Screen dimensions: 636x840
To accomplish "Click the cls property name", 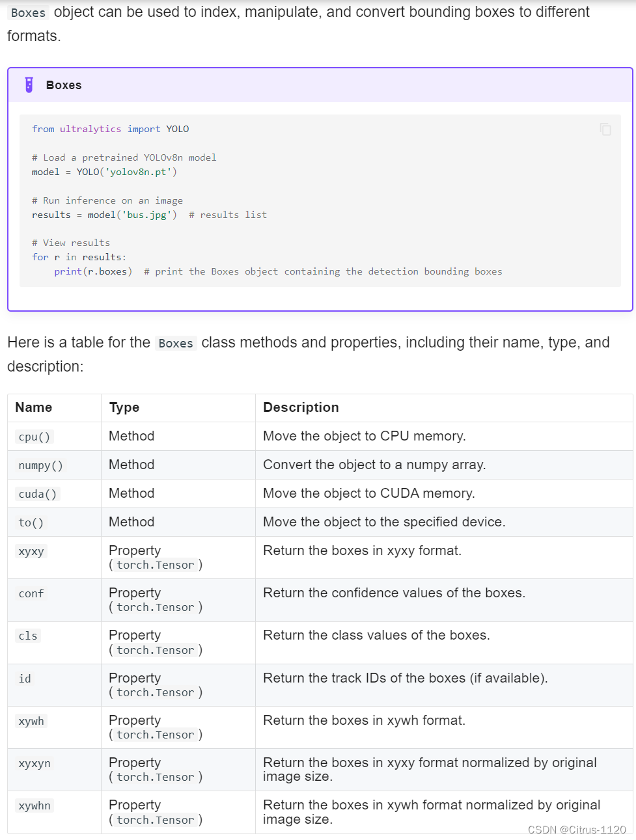I will pyautogui.click(x=28, y=636).
